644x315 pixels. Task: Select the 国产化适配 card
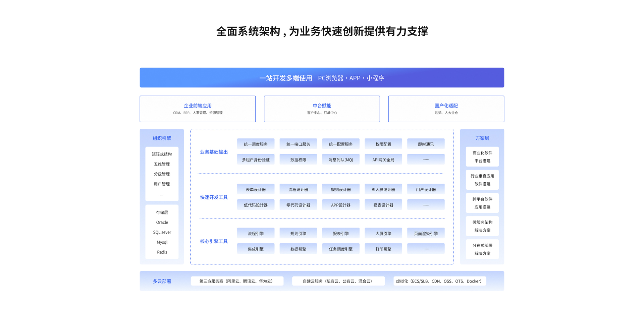pos(446,109)
